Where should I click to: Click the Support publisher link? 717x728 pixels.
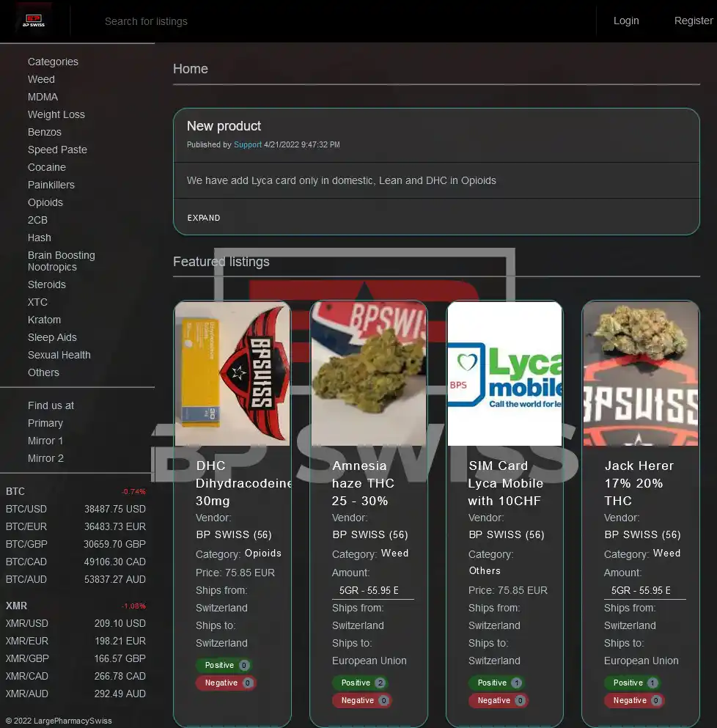pyautogui.click(x=247, y=144)
